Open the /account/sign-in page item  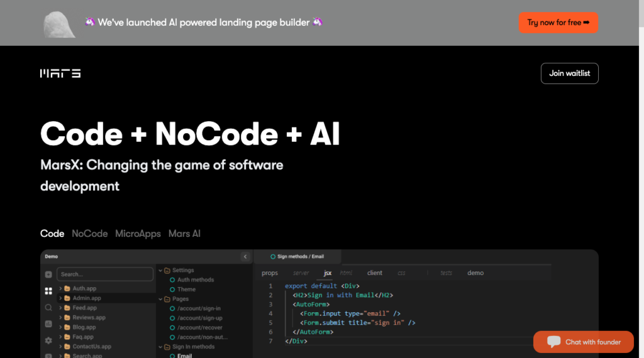click(x=199, y=308)
